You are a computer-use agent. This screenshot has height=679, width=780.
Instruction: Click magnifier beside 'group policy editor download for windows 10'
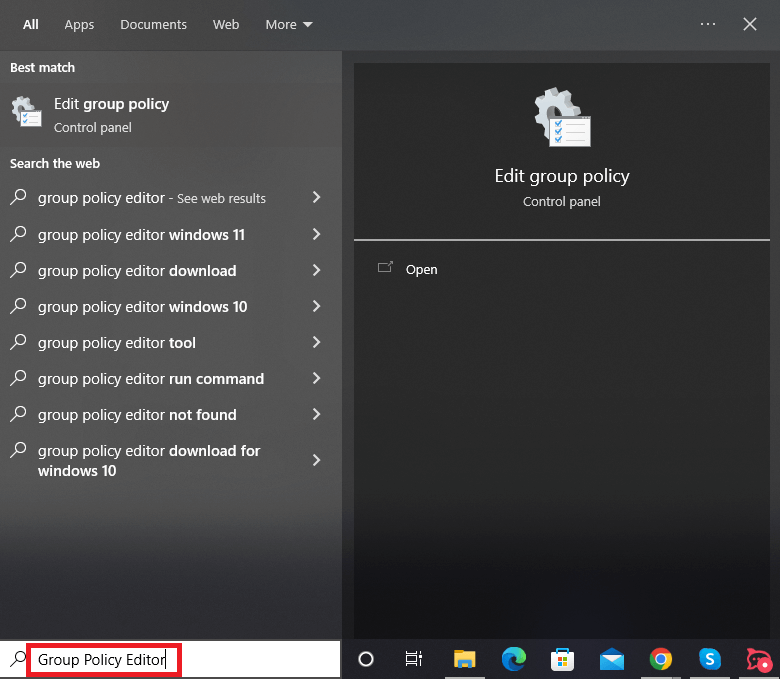18,450
